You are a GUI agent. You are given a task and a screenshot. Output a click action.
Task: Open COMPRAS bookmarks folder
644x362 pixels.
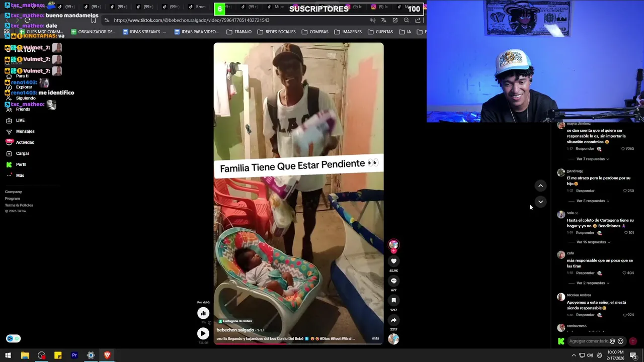[x=315, y=32]
